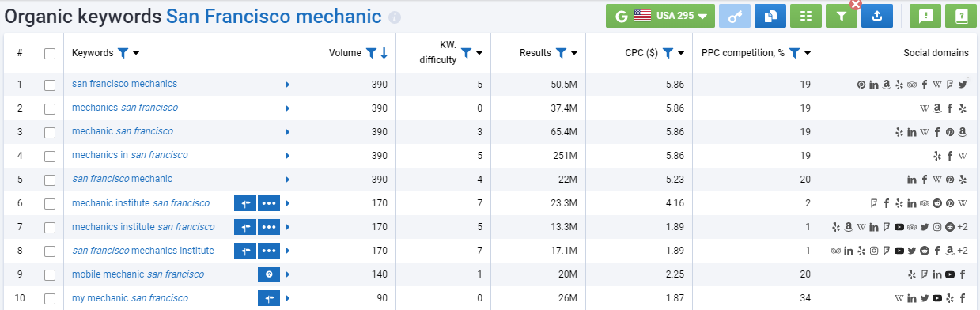Open the Keywords column filter icon
The image size is (980, 310).
pyautogui.click(x=123, y=53)
